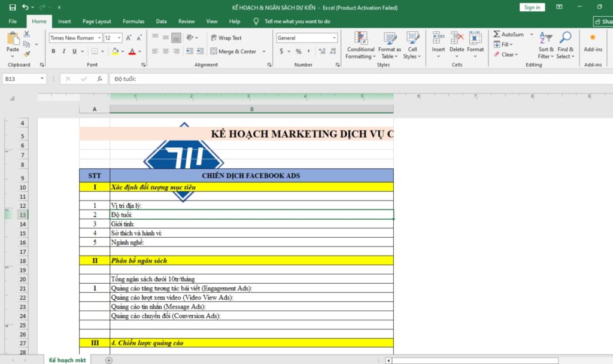Expand the General number format dropdown
Image resolution: width=613 pixels, height=364 pixels.
tap(334, 38)
